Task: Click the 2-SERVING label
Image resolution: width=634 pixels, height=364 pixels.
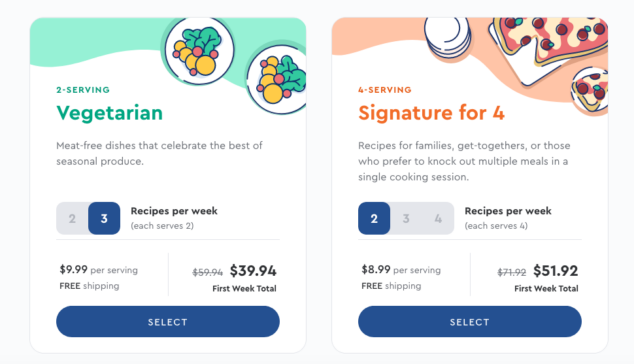Action: (83, 90)
